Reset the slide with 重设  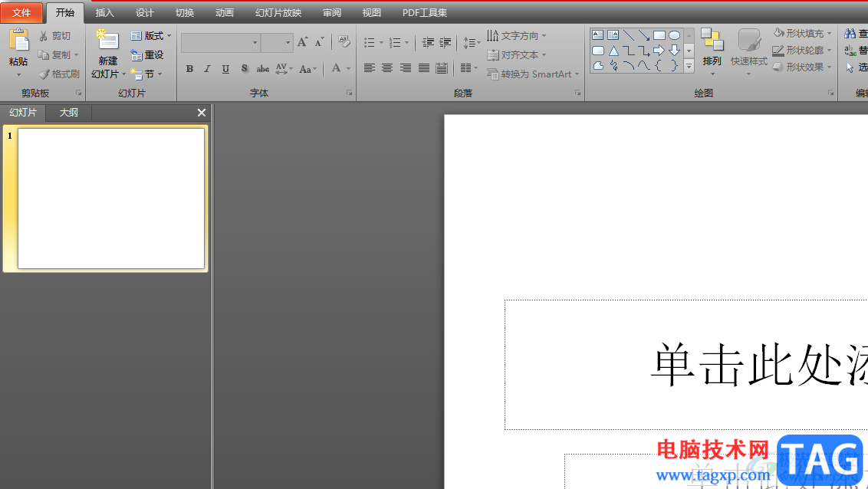(x=147, y=54)
